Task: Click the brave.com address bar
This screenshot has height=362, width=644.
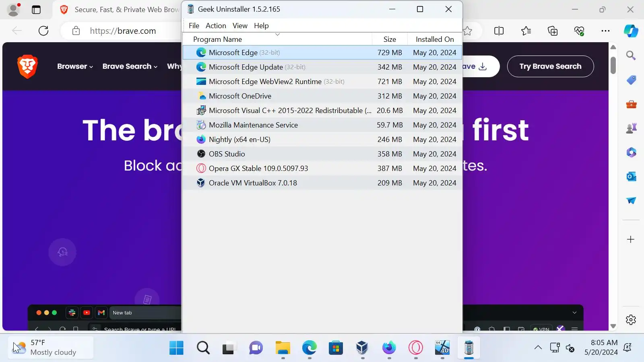Action: (123, 31)
